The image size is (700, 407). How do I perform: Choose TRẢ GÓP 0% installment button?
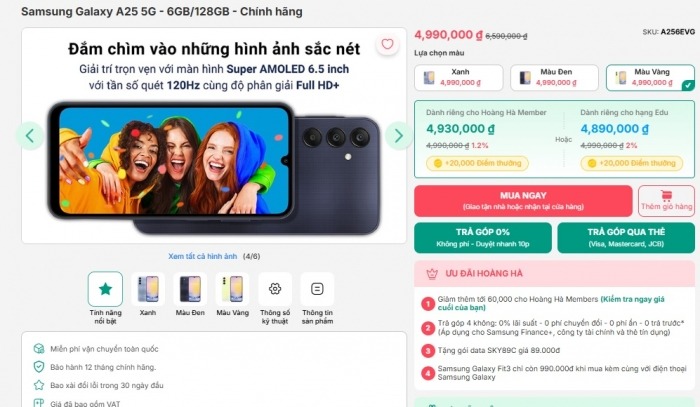483,237
